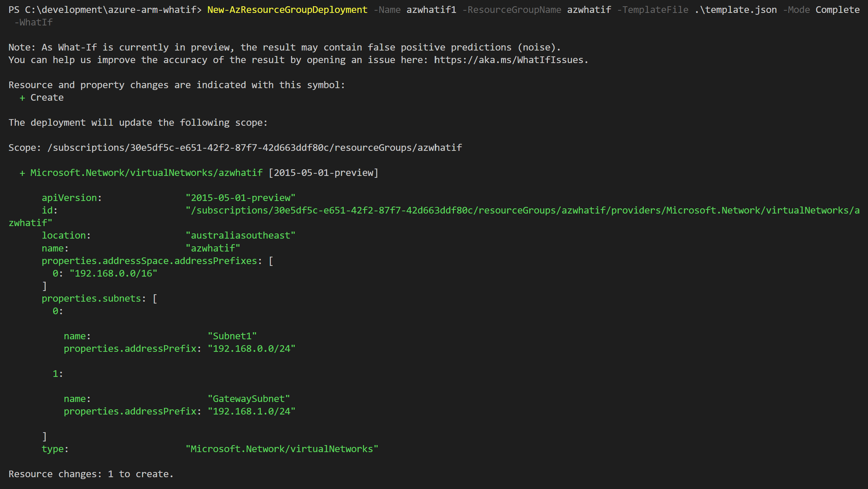The width and height of the screenshot is (868, 489).
Task: Click the -TemplateFile parameter
Action: (x=653, y=10)
